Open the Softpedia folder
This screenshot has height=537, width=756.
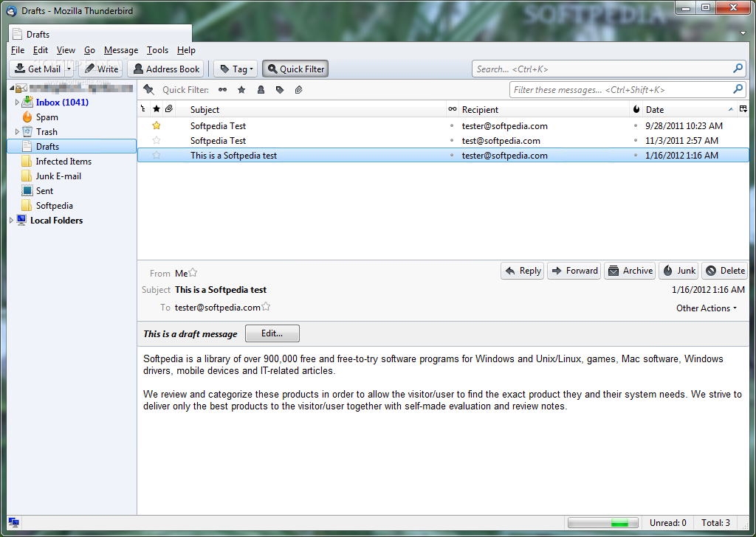54,206
